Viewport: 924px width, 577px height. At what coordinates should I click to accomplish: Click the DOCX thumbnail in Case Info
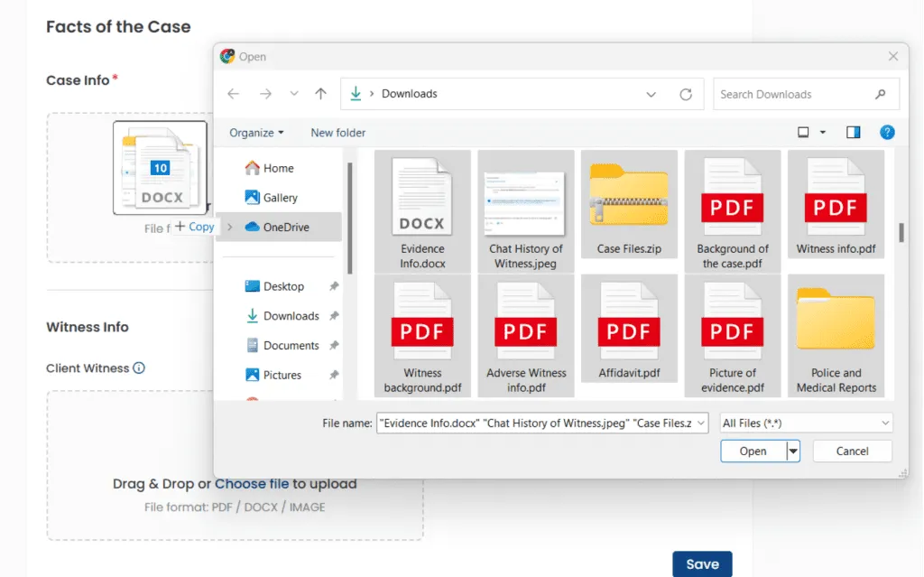tap(161, 168)
